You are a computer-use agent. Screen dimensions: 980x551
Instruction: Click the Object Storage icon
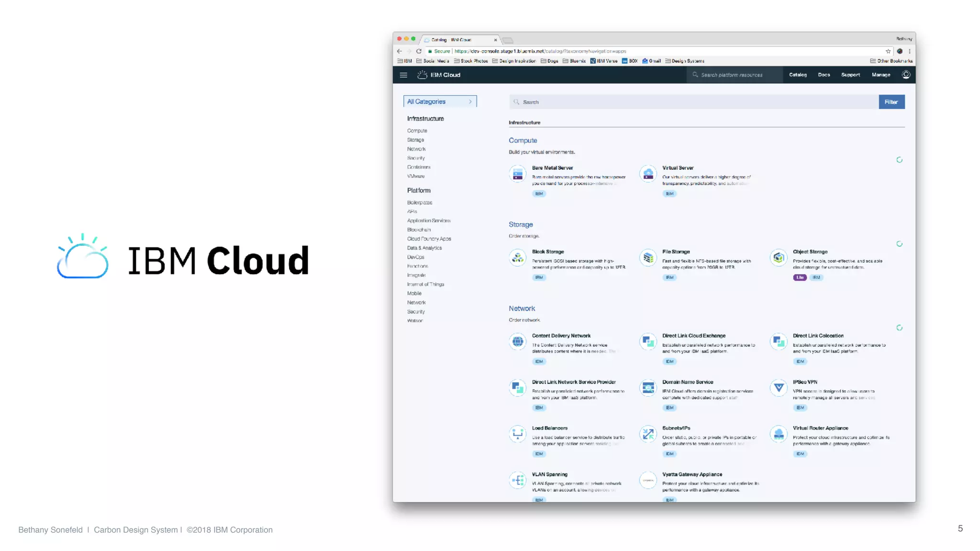[x=778, y=258]
